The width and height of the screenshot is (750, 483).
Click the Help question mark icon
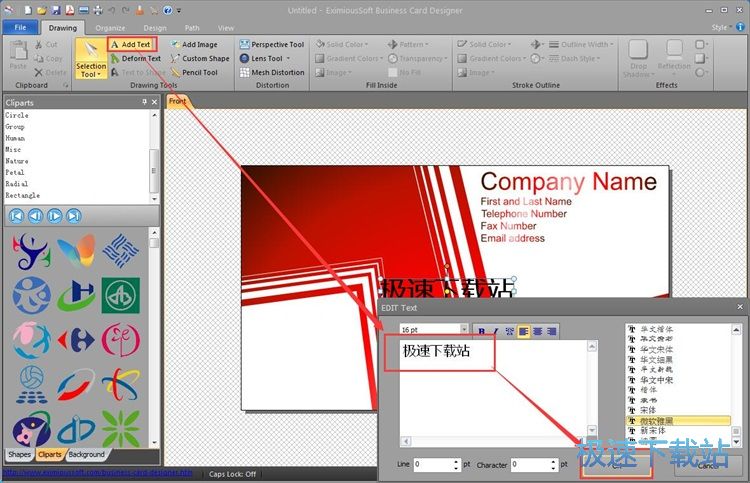point(167,10)
